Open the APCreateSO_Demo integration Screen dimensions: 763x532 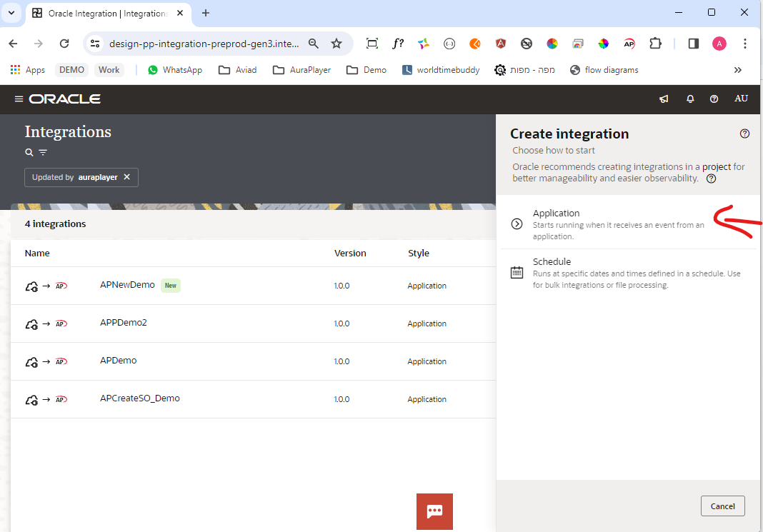point(140,398)
